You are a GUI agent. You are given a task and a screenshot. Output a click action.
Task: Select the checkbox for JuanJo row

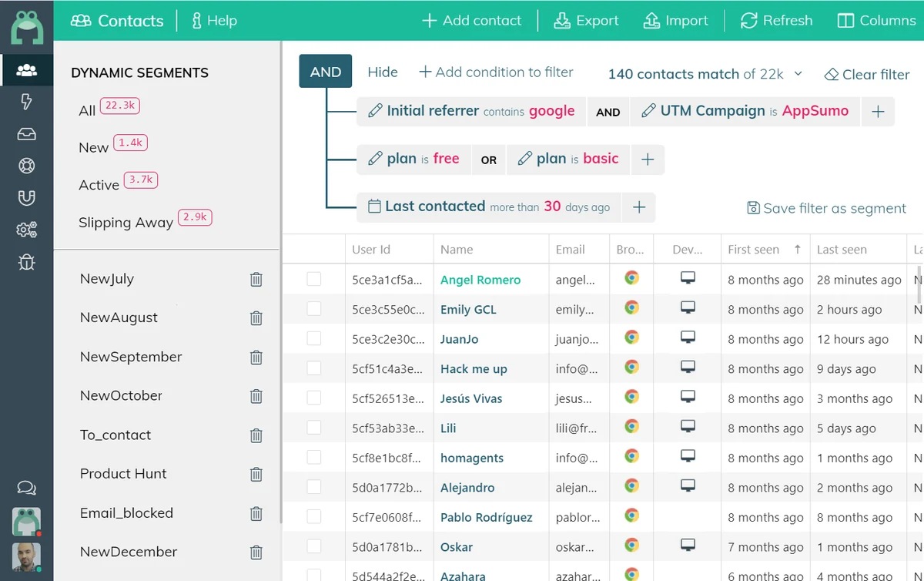tap(314, 338)
